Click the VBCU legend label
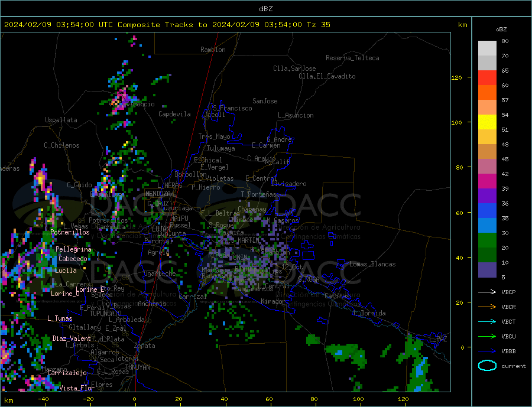Image resolution: width=532 pixels, height=407 pixels. (x=508, y=336)
